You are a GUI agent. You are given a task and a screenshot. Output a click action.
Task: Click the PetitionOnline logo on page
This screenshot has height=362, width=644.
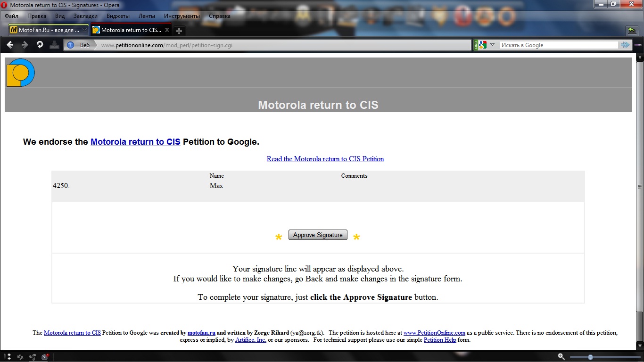[x=20, y=73]
